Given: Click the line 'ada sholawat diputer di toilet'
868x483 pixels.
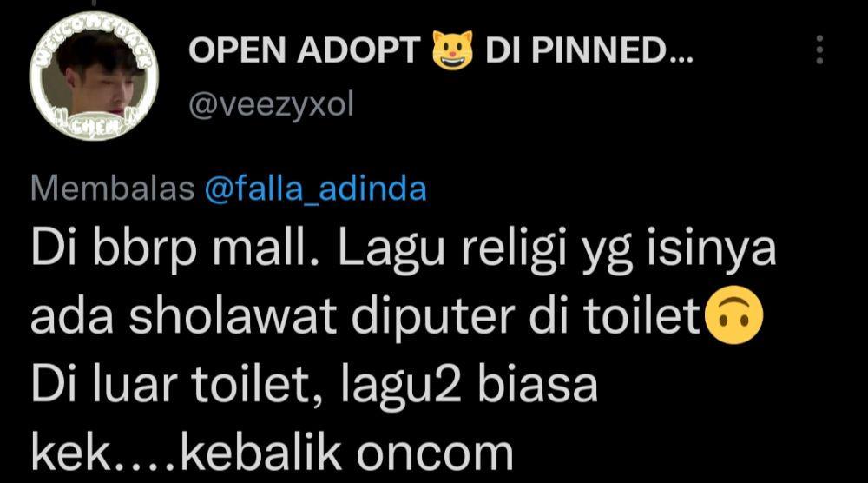Looking at the screenshot, I should (x=366, y=317).
